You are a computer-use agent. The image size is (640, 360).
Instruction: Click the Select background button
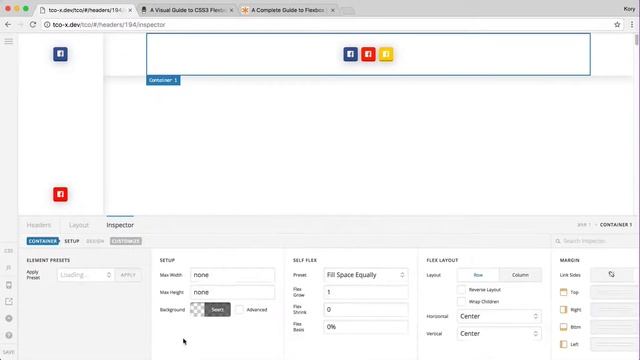click(x=218, y=309)
